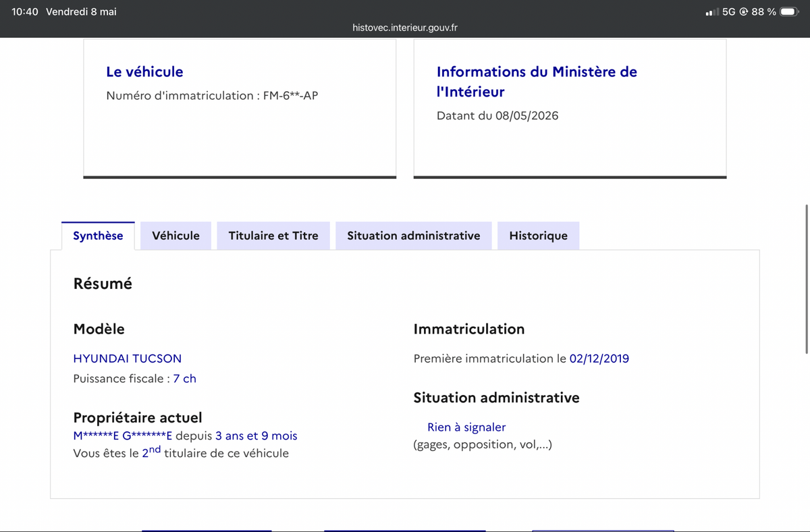Tap the 10:40 clock in status bar
810x532 pixels.
click(25, 12)
